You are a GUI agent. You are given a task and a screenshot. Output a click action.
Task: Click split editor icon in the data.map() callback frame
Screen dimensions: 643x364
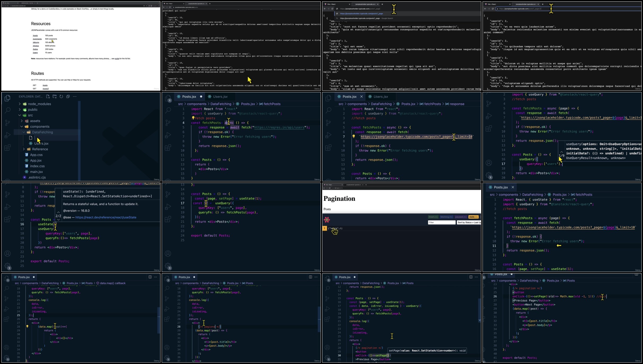point(150,277)
